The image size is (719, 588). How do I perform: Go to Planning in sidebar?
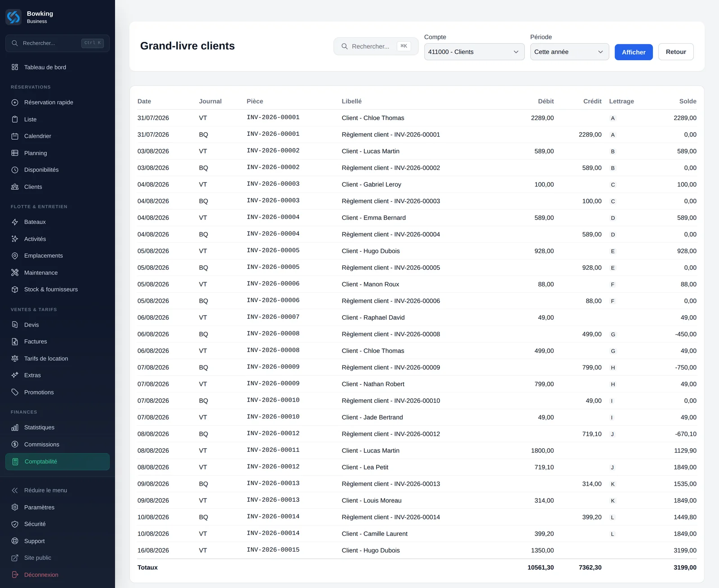pos(58,153)
